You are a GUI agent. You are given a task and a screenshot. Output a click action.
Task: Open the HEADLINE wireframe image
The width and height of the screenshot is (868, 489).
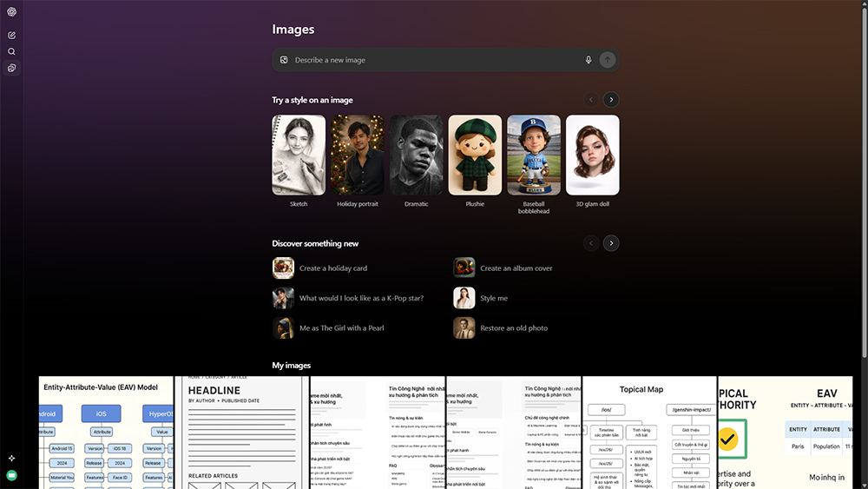pyautogui.click(x=241, y=433)
